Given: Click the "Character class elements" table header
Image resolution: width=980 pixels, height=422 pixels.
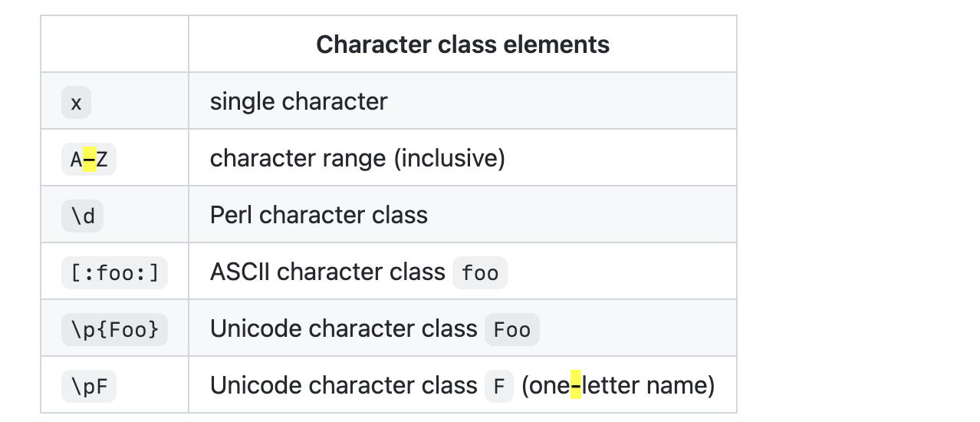Looking at the screenshot, I should [462, 45].
